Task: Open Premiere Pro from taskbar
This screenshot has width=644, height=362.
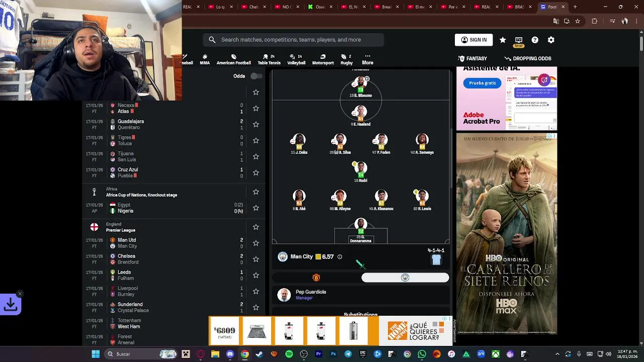Action: (x=318, y=354)
